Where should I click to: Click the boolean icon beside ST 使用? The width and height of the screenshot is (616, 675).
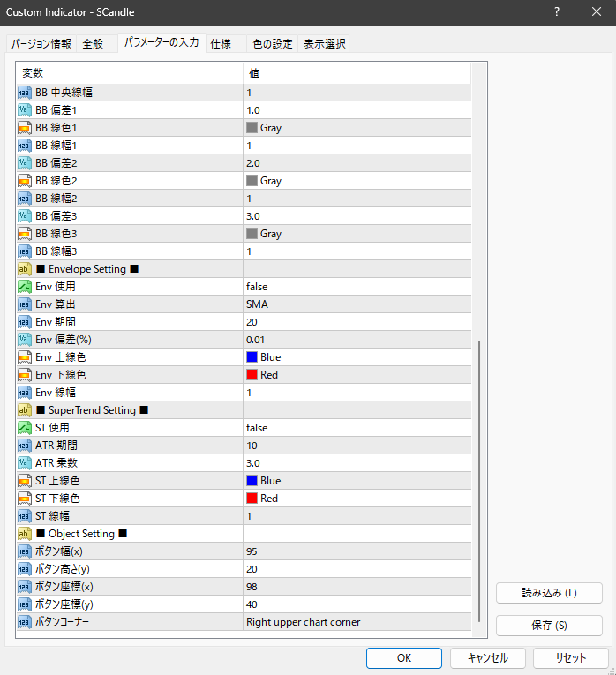pyautogui.click(x=25, y=428)
